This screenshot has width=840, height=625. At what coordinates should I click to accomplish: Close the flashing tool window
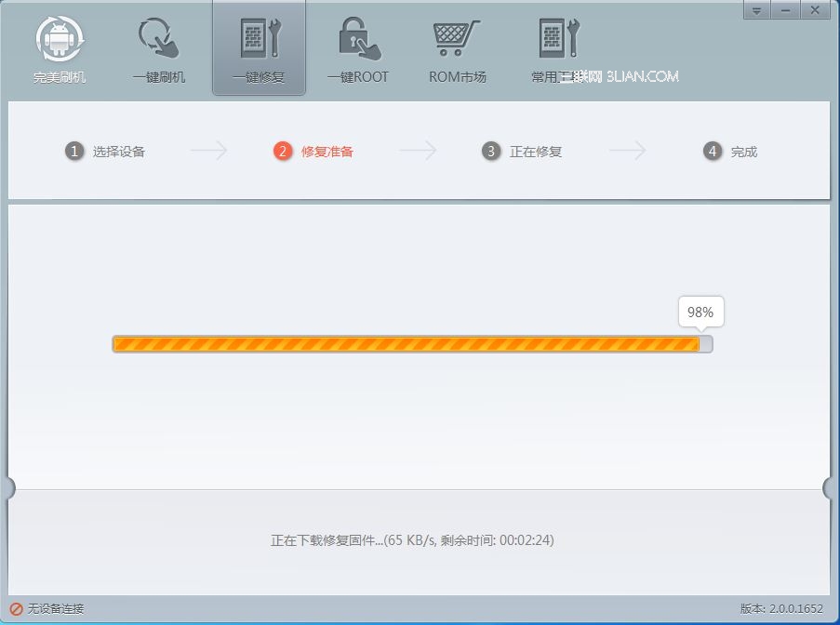815,10
